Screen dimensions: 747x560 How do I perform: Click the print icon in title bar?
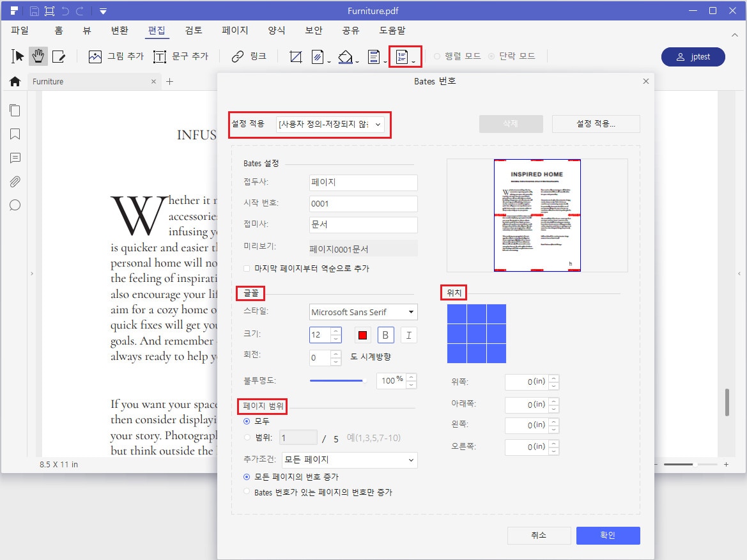click(x=49, y=11)
